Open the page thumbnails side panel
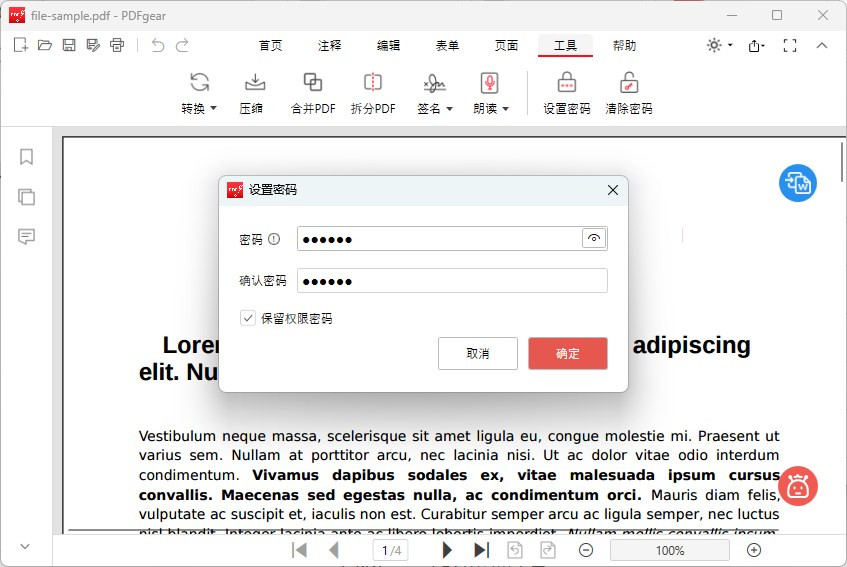This screenshot has height=567, width=847. tap(26, 197)
